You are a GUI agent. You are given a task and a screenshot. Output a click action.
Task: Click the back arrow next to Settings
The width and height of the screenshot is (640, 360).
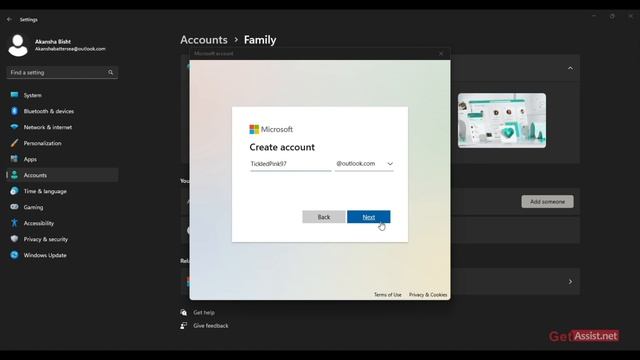9,19
